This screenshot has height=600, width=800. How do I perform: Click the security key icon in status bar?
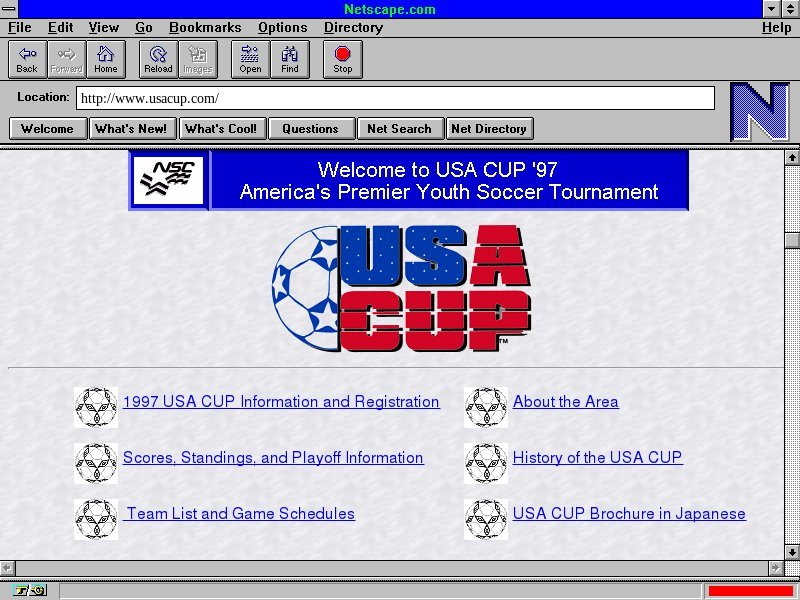point(30,591)
